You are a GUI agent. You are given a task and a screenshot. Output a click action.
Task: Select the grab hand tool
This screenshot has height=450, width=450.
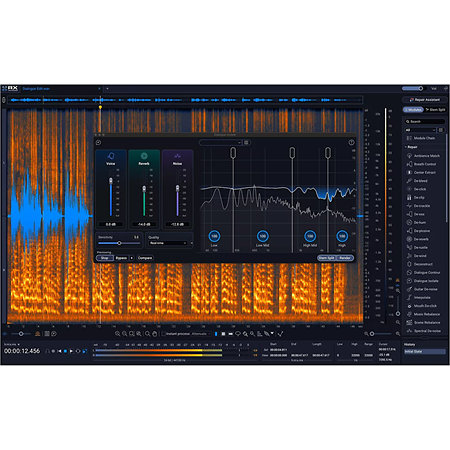pyautogui.click(x=155, y=333)
